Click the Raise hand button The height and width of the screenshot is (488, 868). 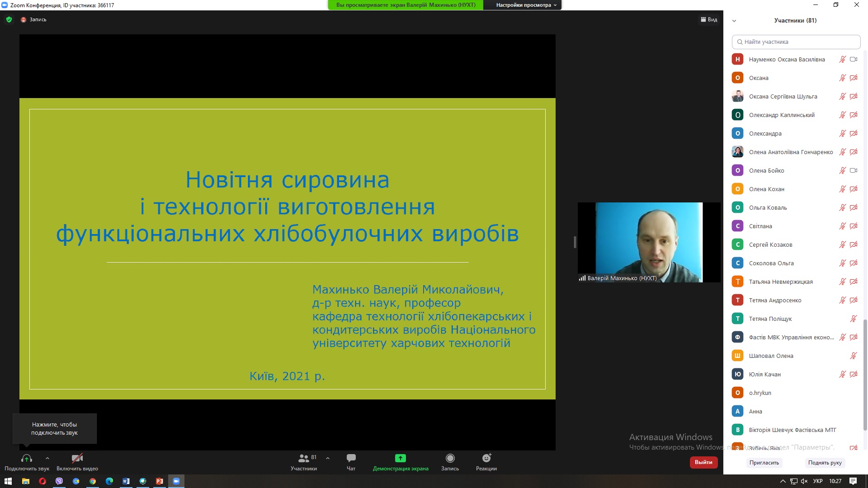click(x=825, y=463)
